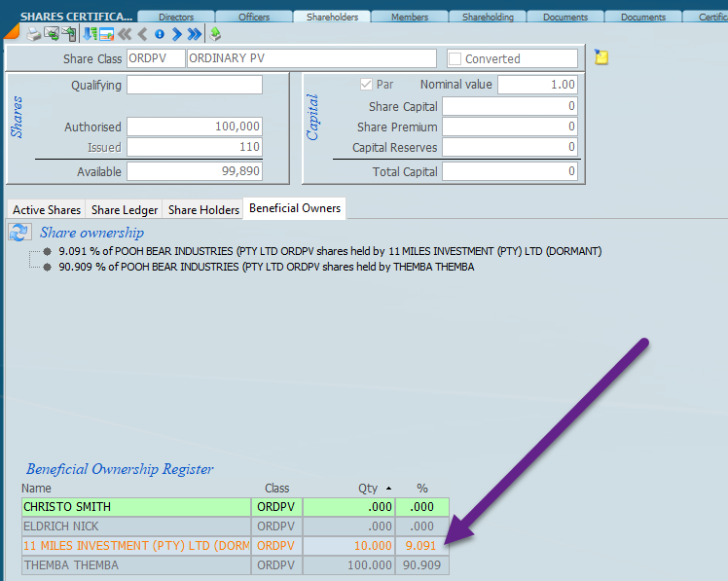Refresh the Share ownership tree
Image resolution: width=728 pixels, height=581 pixels.
pyautogui.click(x=18, y=233)
